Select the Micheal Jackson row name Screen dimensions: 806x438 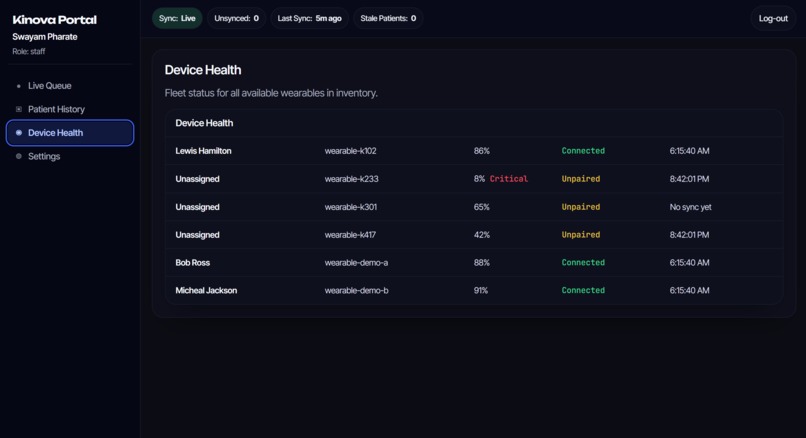206,290
